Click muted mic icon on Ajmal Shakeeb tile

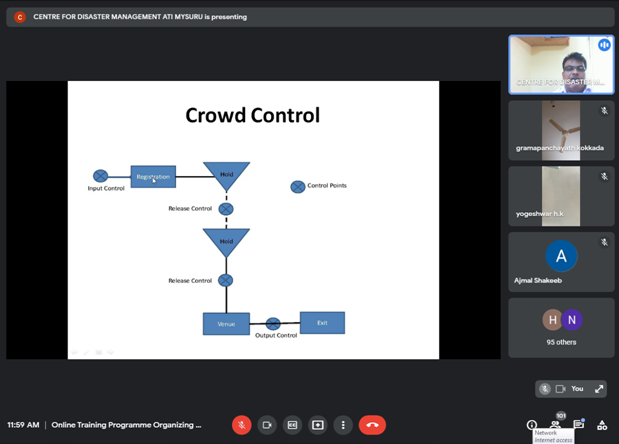click(x=604, y=242)
